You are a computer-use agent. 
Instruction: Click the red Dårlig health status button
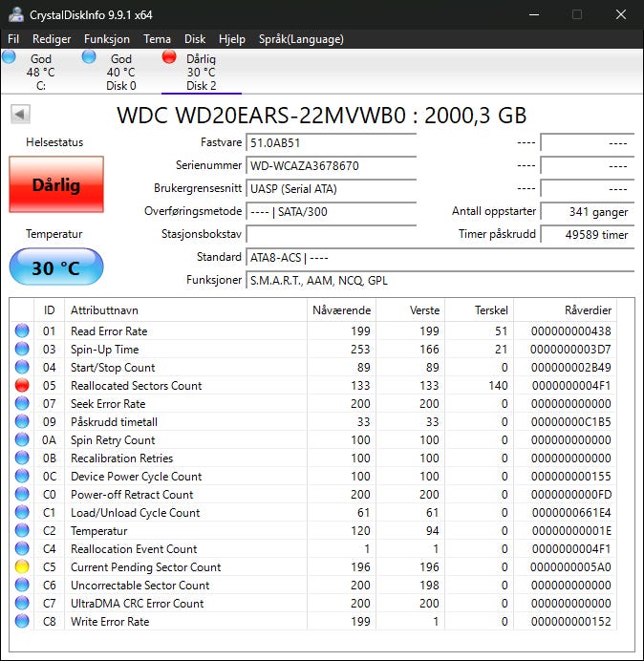click(x=56, y=184)
